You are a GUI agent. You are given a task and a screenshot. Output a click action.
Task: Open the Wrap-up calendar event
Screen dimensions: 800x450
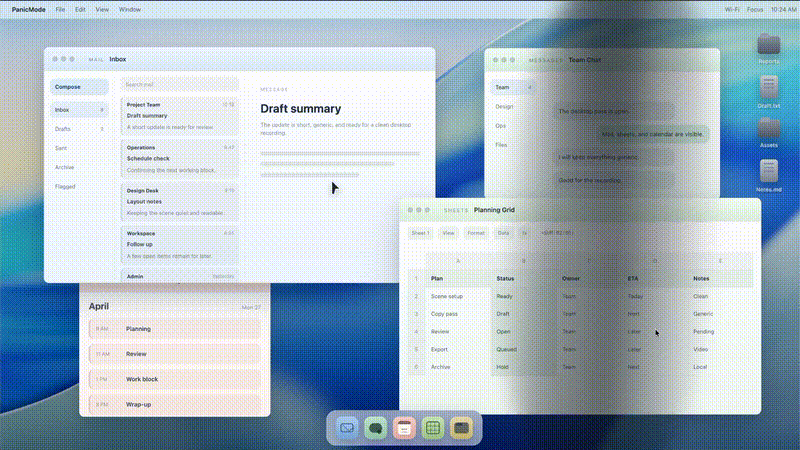174,405
